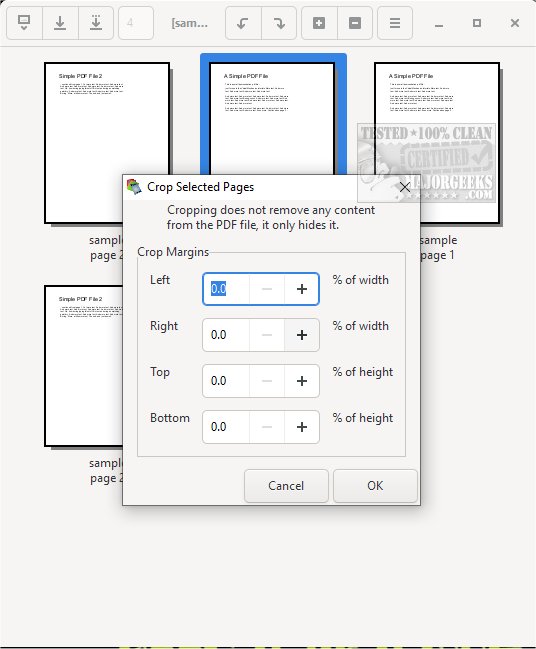Close the PDF Arranger window

click(x=514, y=23)
